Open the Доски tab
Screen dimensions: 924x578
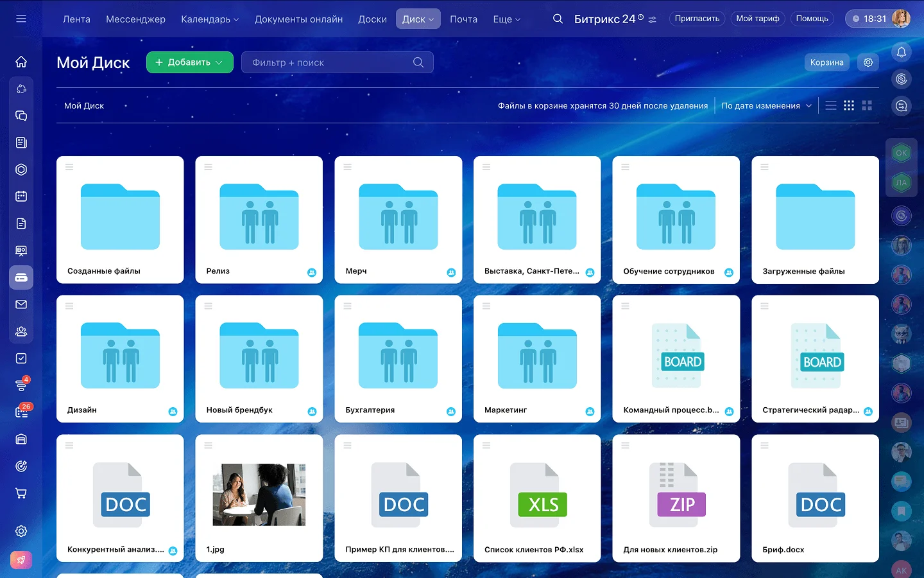[372, 19]
